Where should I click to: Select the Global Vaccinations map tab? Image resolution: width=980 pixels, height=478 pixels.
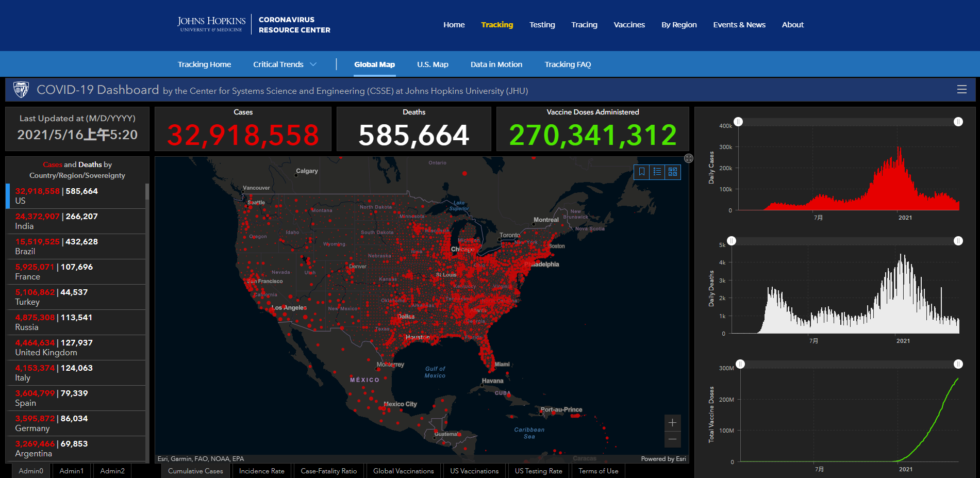click(x=404, y=471)
